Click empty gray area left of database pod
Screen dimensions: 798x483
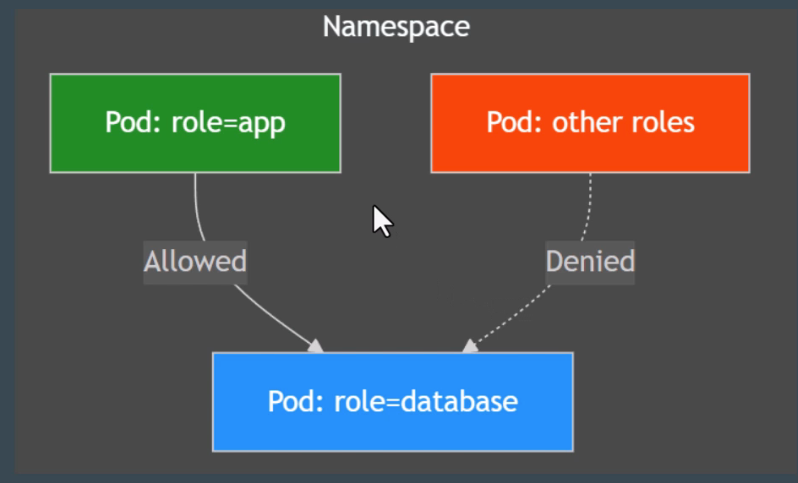110,400
